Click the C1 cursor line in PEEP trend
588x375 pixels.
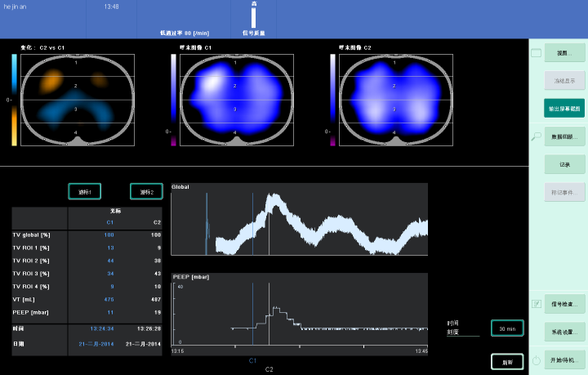252,314
